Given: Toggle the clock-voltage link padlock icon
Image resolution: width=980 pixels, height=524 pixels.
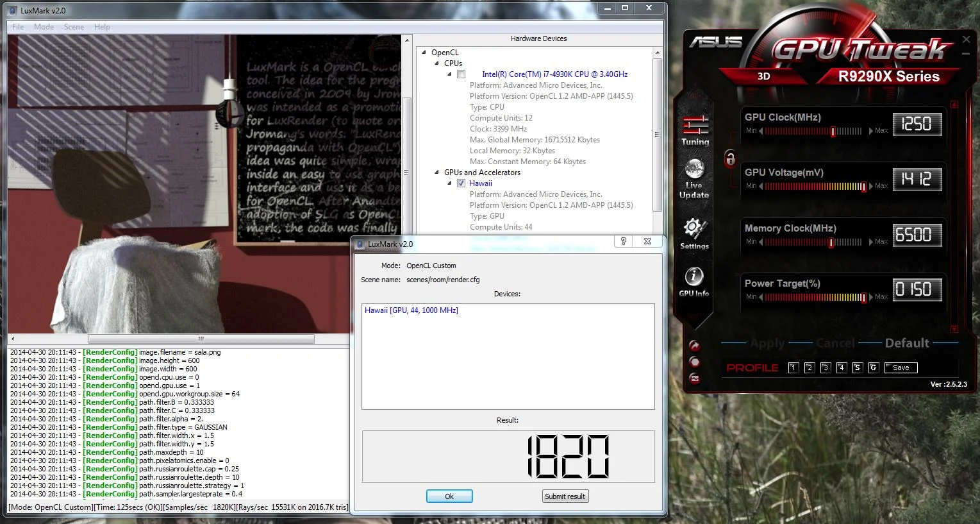Looking at the screenshot, I should click(x=730, y=158).
